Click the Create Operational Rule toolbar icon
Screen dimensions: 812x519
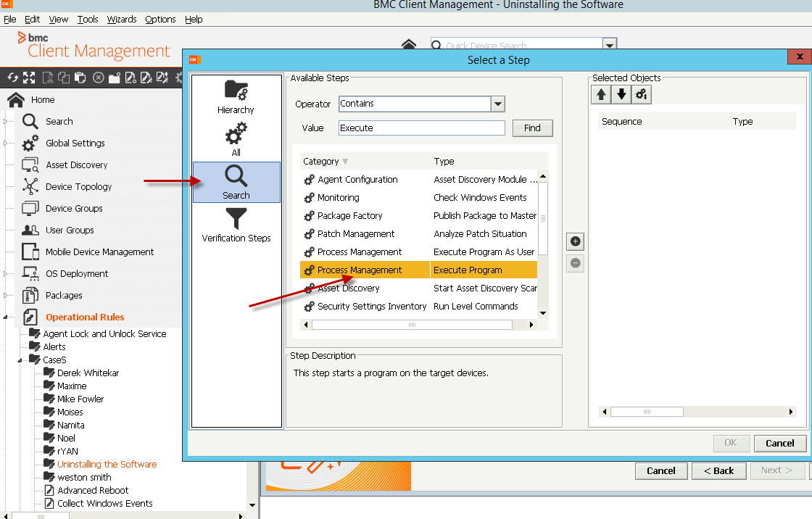click(130, 78)
